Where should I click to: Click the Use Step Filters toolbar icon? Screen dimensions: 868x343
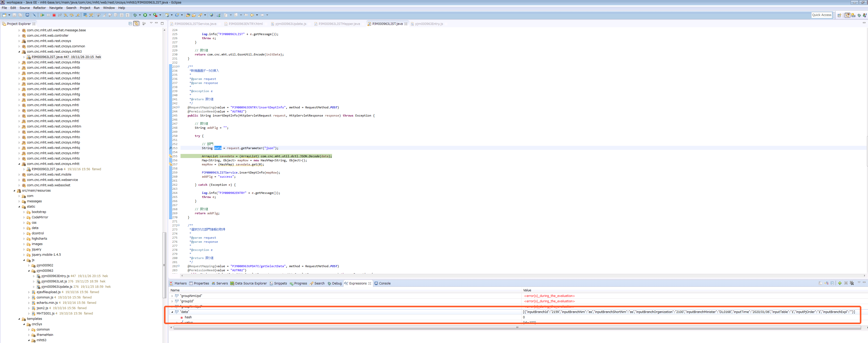91,15
